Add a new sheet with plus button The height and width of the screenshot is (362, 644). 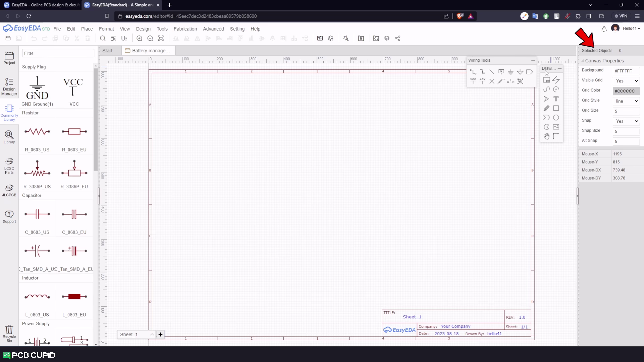point(160,334)
